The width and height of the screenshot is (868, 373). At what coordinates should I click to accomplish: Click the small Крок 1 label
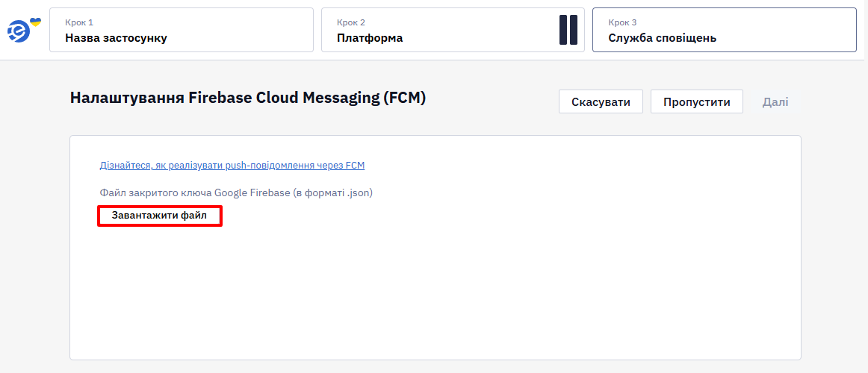point(79,22)
